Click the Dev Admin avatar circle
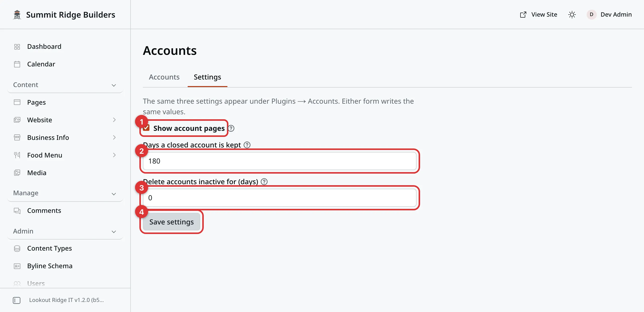Screen dimensions: 644x312 591,15
